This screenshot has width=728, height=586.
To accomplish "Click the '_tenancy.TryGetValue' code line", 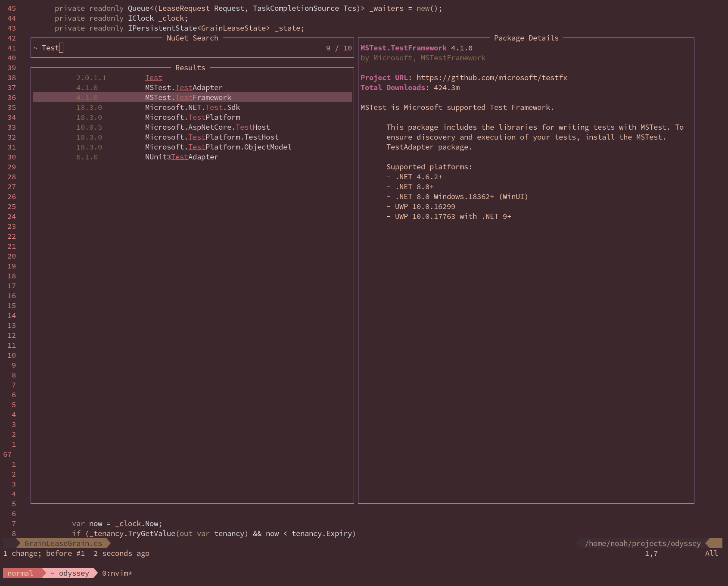I will click(214, 533).
